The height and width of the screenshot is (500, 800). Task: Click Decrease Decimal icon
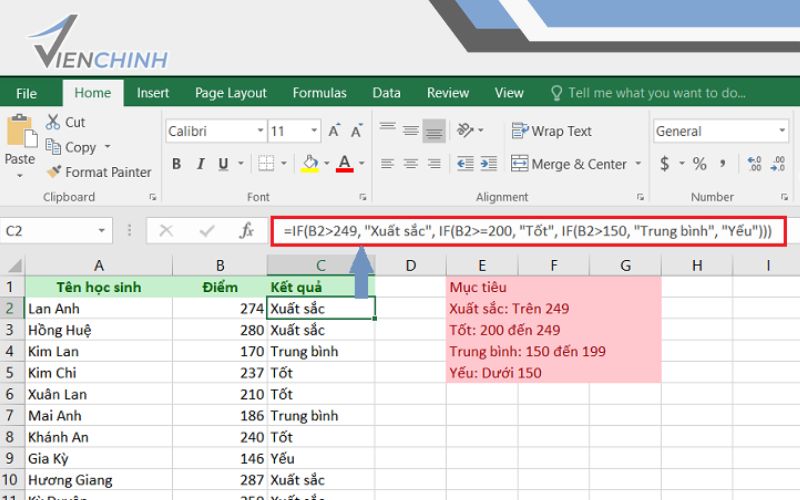point(778,164)
